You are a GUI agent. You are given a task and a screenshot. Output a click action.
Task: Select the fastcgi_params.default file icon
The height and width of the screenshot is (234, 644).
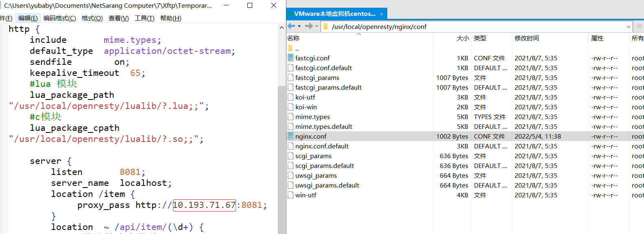point(290,87)
